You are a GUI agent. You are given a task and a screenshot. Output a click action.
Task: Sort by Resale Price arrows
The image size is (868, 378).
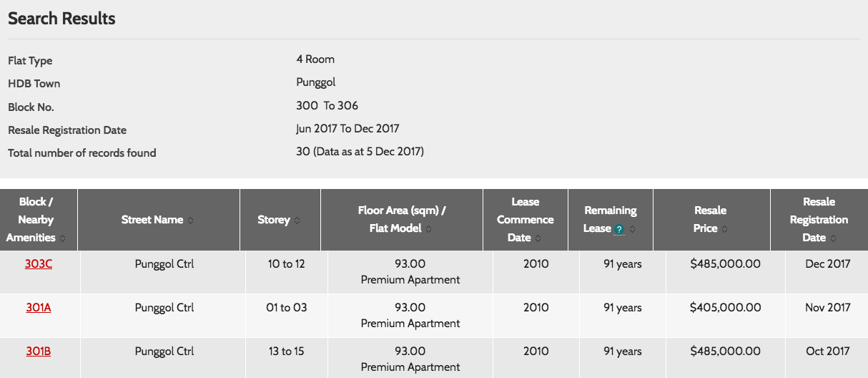[724, 229]
